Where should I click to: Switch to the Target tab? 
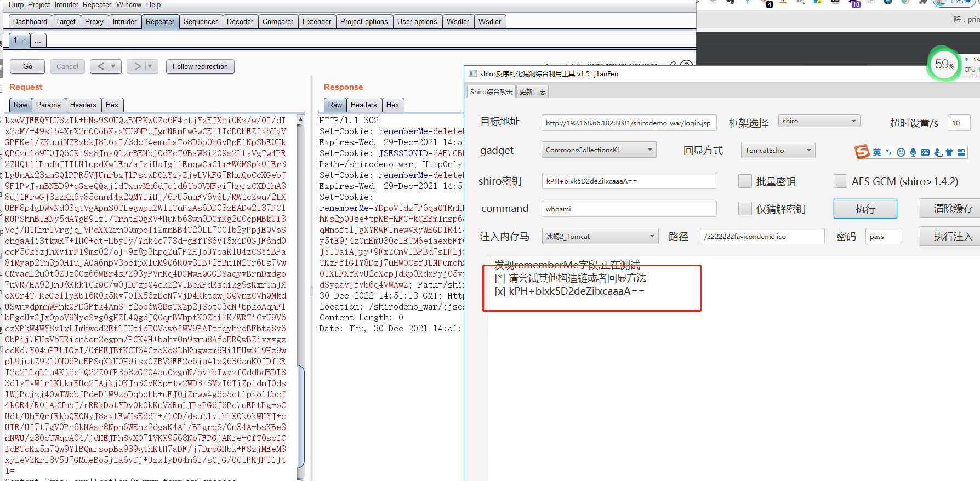[x=66, y=21]
